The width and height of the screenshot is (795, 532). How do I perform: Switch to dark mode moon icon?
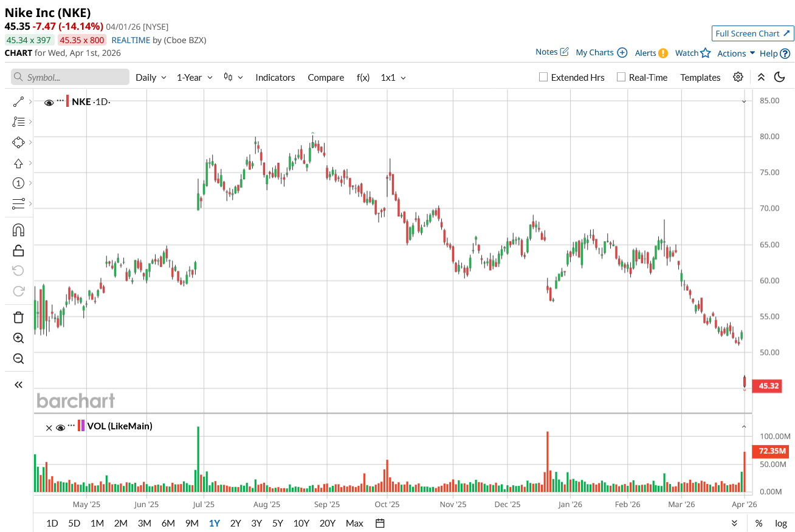click(779, 77)
